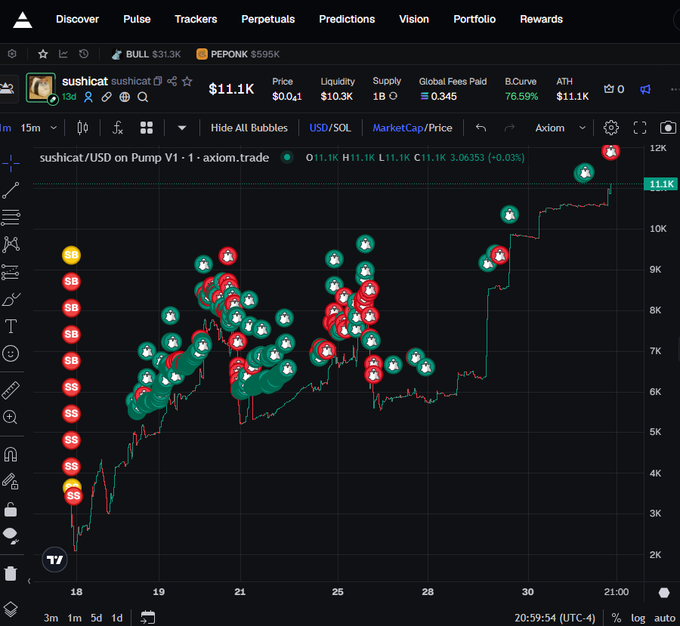The image size is (680, 626).
Task: Click the blue megaphone icon
Action: click(645, 89)
